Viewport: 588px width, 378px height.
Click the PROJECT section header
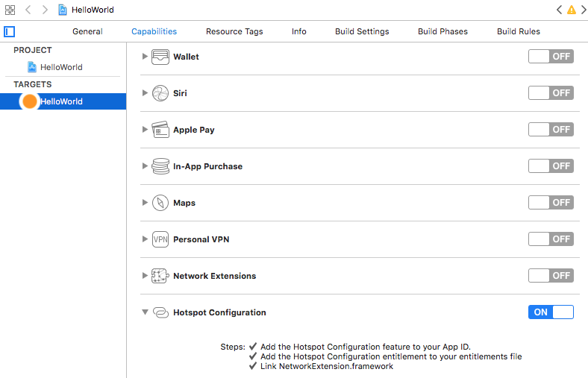33,50
